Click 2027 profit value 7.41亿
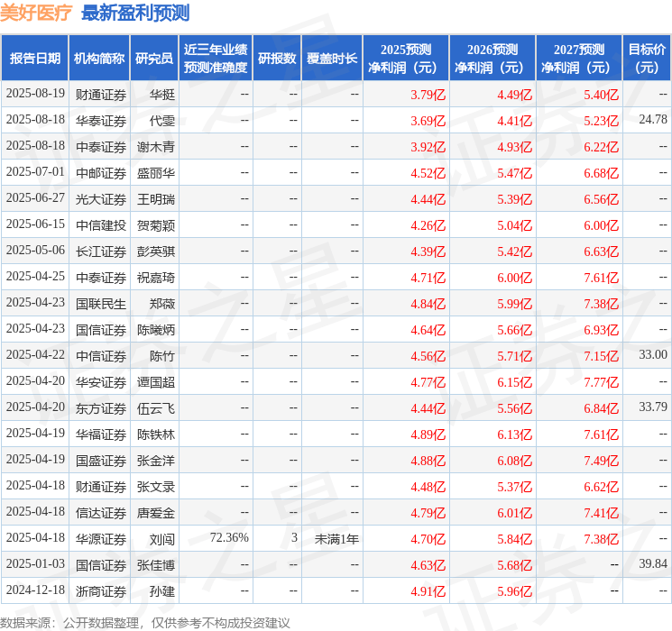The image size is (672, 631). pyautogui.click(x=601, y=512)
